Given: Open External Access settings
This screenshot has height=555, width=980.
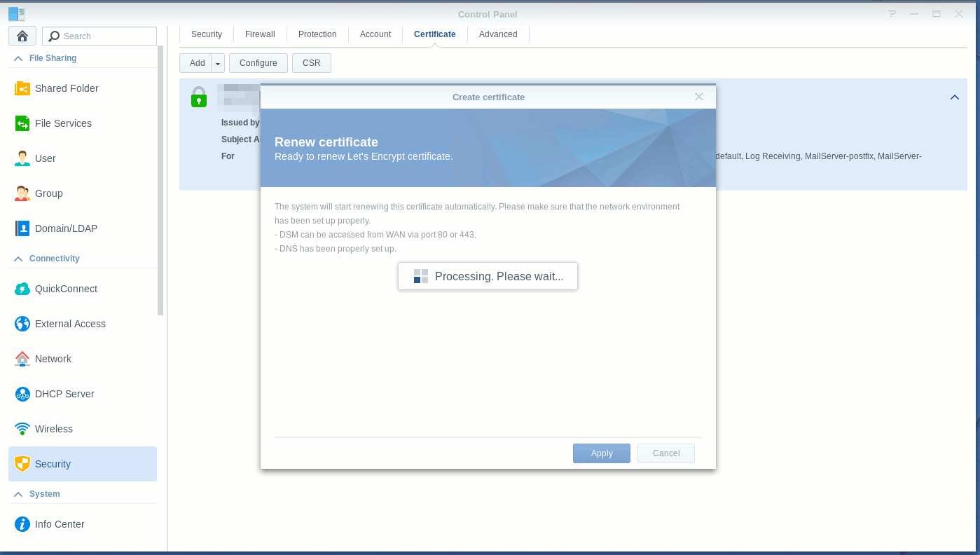Looking at the screenshot, I should [70, 324].
